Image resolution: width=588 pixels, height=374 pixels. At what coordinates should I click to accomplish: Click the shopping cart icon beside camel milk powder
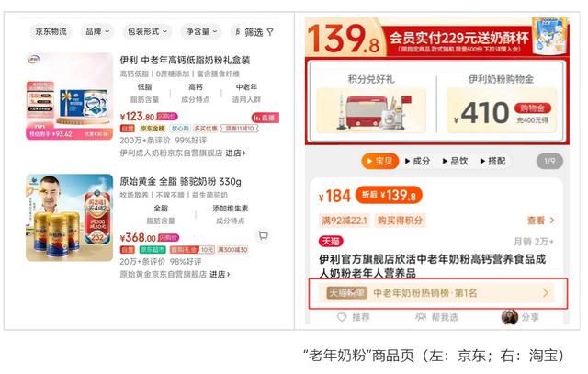[x=264, y=235]
